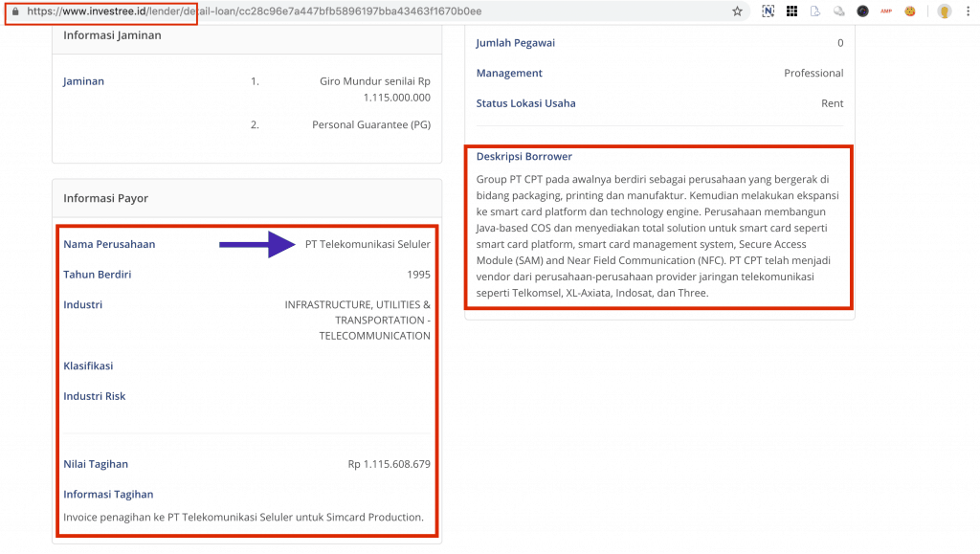Click the Nama Perusahaan label
980x554 pixels.
(x=109, y=244)
